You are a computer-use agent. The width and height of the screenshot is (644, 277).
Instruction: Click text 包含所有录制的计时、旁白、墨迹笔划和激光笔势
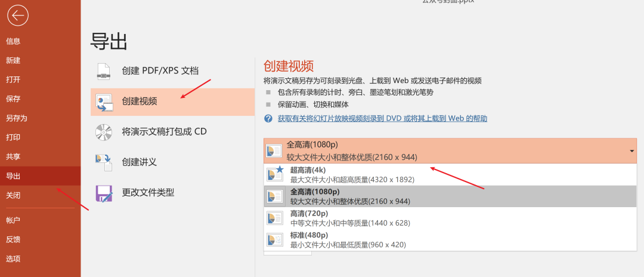click(355, 92)
